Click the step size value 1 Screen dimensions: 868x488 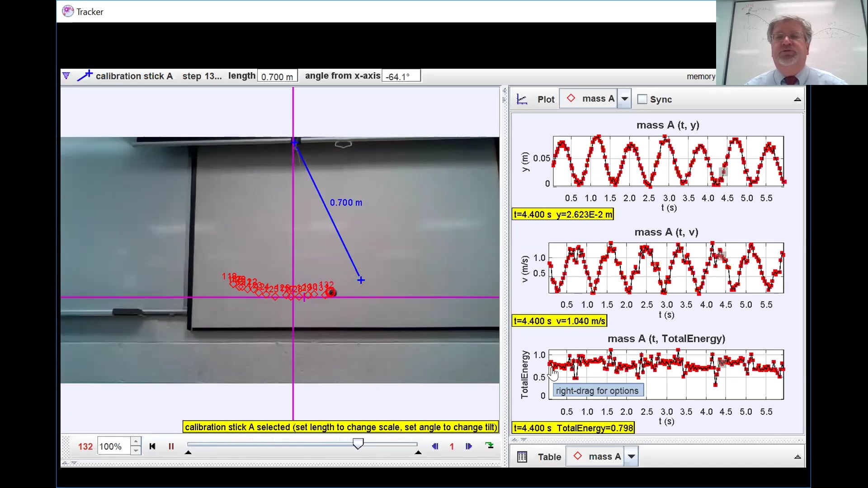click(x=452, y=446)
